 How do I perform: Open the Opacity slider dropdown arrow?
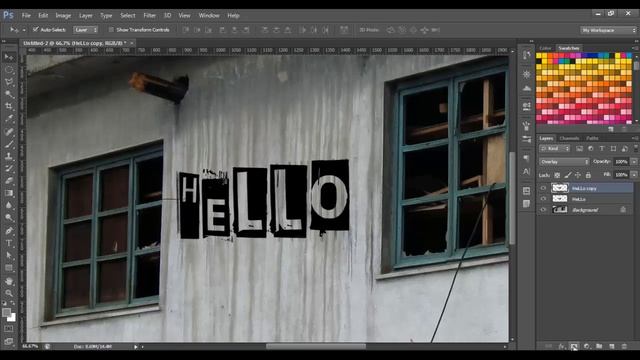(x=634, y=162)
